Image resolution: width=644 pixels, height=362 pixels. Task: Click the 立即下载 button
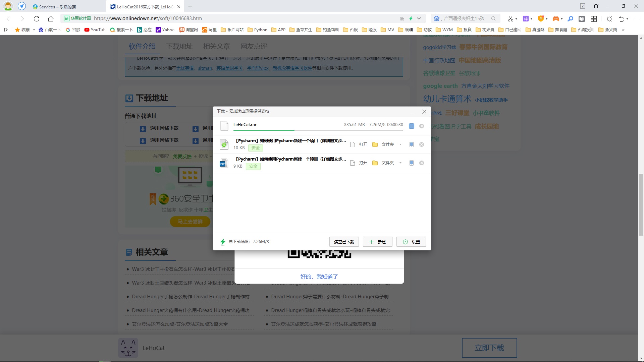click(489, 348)
